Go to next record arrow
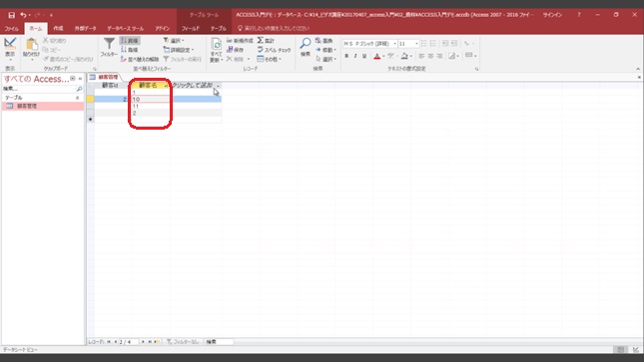 pos(143,341)
